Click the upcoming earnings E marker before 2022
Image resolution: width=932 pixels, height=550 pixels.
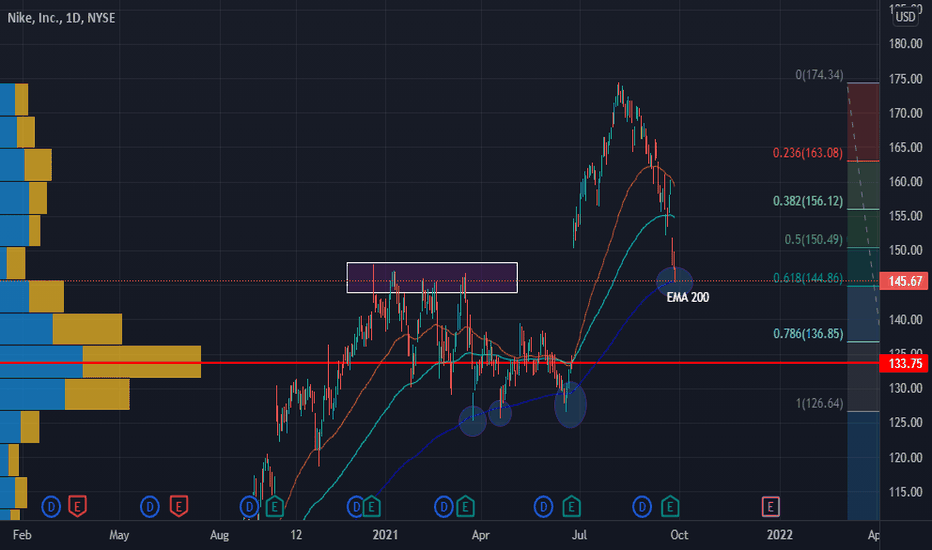click(x=771, y=507)
